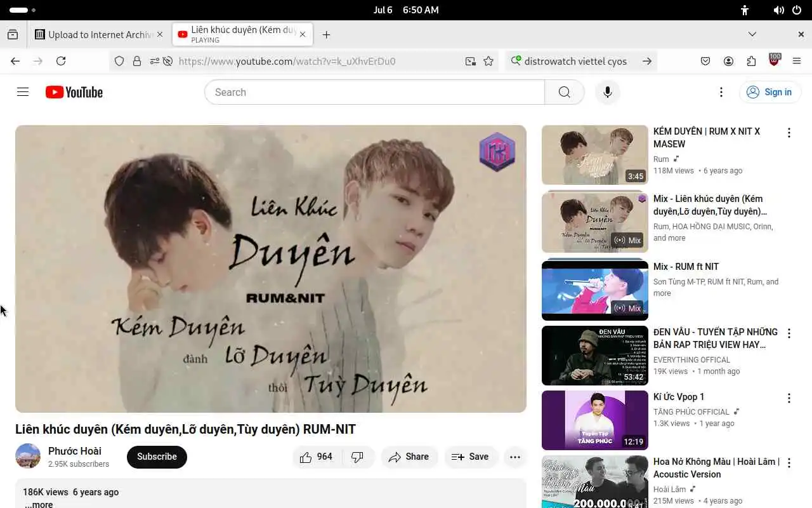Start voice search with microphone icon
812x508 pixels.
coord(607,92)
